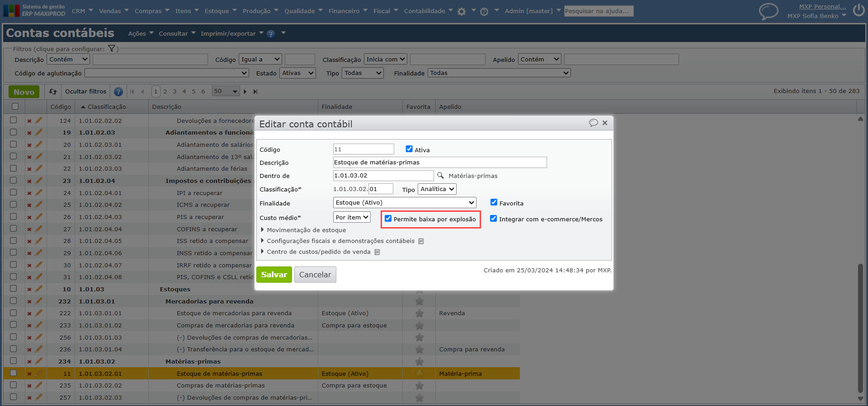Select the checkbox for row 124

click(14, 120)
